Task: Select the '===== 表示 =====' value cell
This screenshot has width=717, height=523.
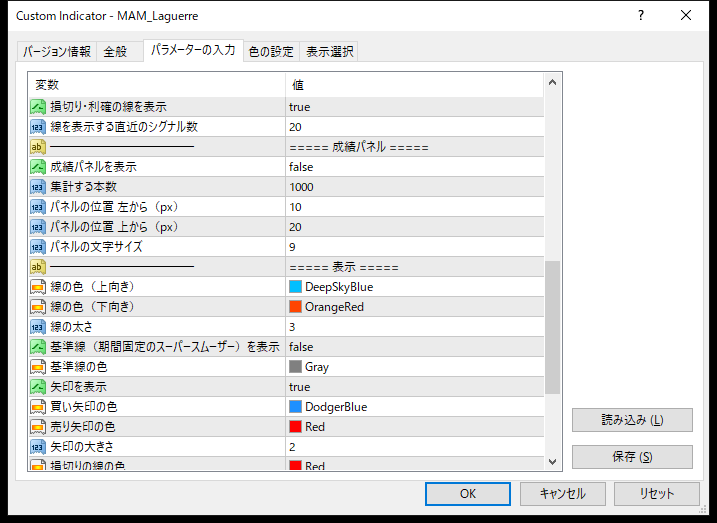Action: pyautogui.click(x=414, y=267)
